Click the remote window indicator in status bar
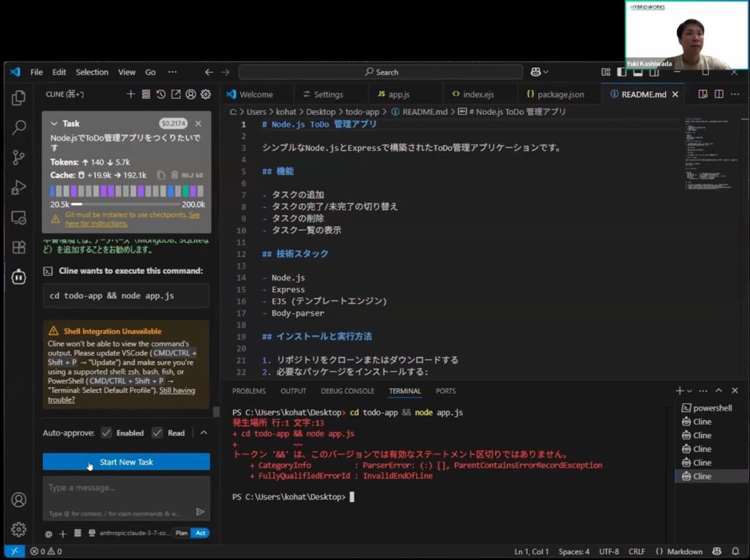 15,551
